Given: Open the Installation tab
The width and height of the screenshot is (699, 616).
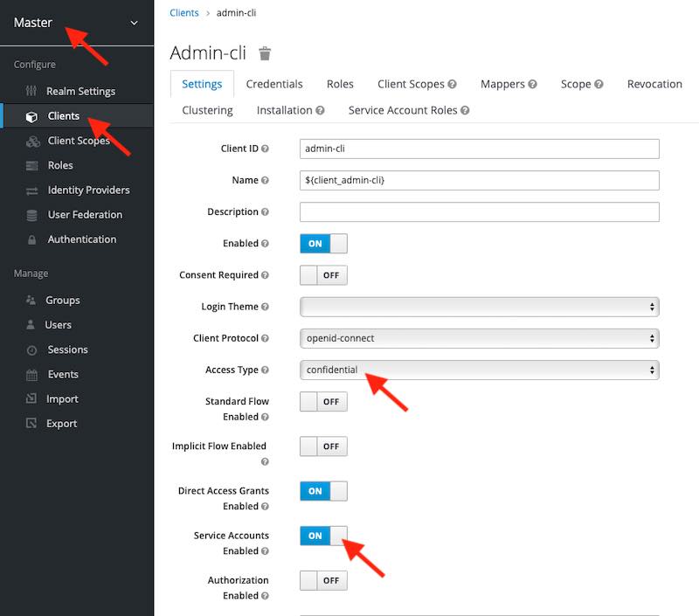Looking at the screenshot, I should tap(290, 110).
